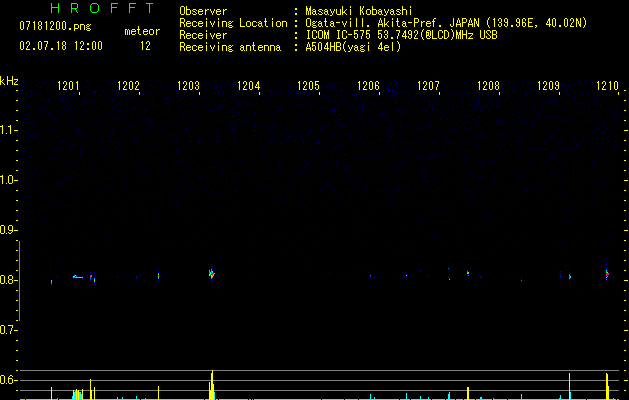Screen dimensions: 629x400
Task: Click the horizontal echo streak near 1201
Action: click(x=78, y=276)
